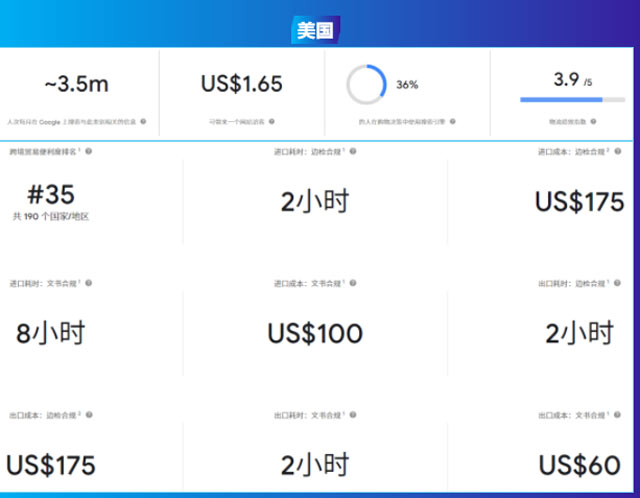Click help icon below US$1.65 visitor cost

tap(272, 121)
